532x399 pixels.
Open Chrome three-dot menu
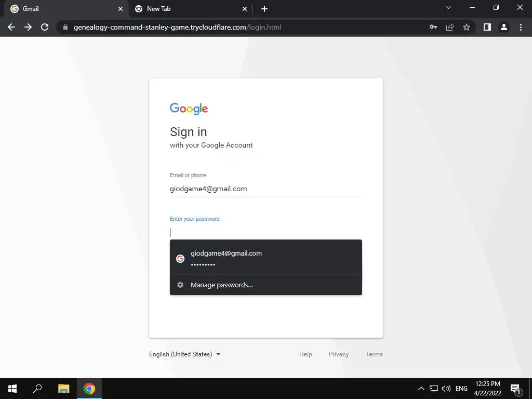(x=521, y=27)
